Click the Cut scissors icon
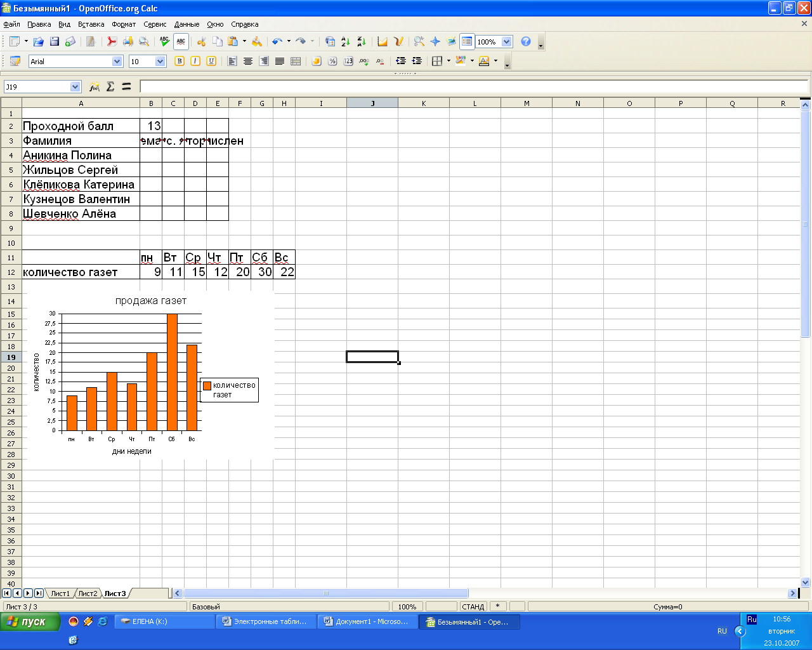The image size is (812, 650). [x=202, y=42]
